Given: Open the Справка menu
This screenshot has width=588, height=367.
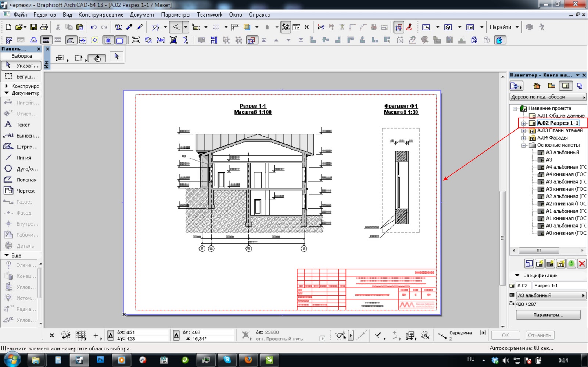Looking at the screenshot, I should coord(259,15).
